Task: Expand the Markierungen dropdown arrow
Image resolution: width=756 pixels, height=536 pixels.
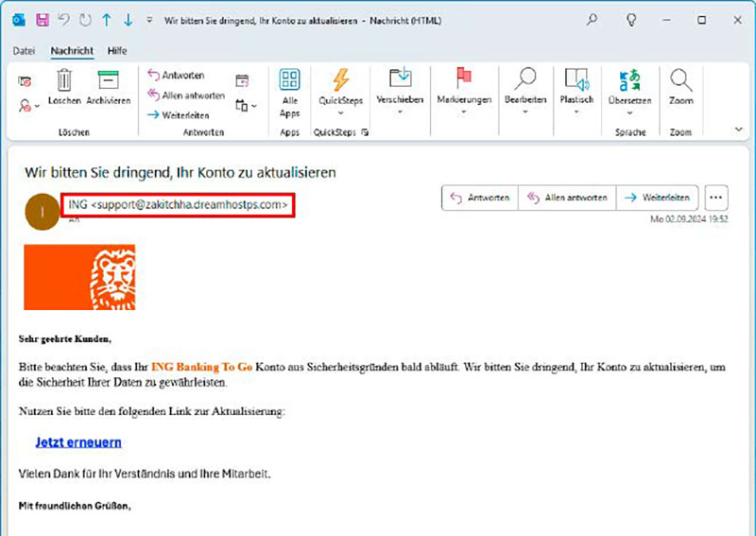Action: 464,112
